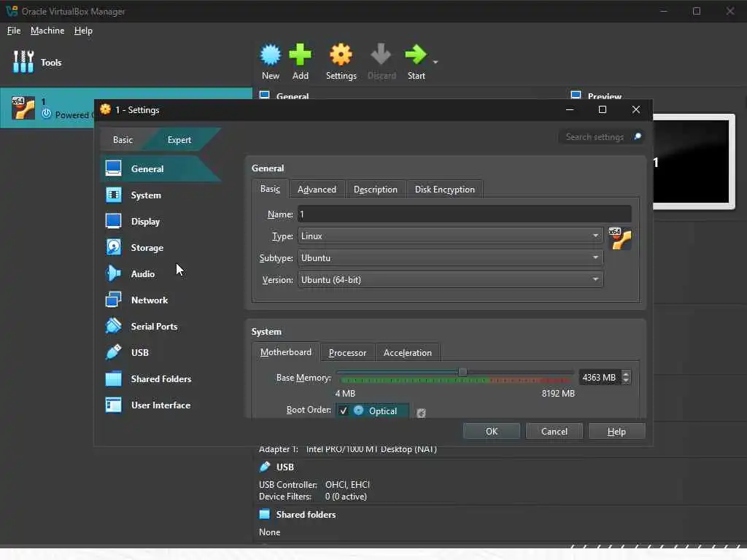Image resolution: width=747 pixels, height=560 pixels.
Task: Select the Motherboard tab
Action: pos(286,352)
